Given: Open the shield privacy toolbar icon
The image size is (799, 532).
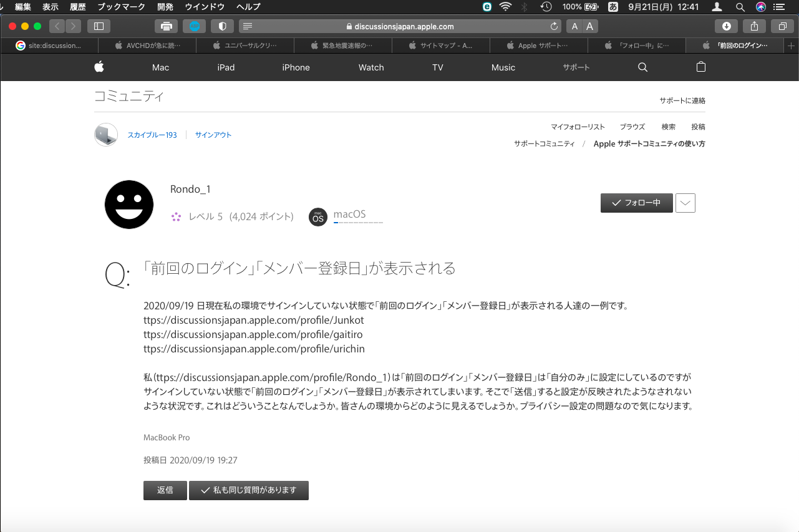Looking at the screenshot, I should pos(222,26).
